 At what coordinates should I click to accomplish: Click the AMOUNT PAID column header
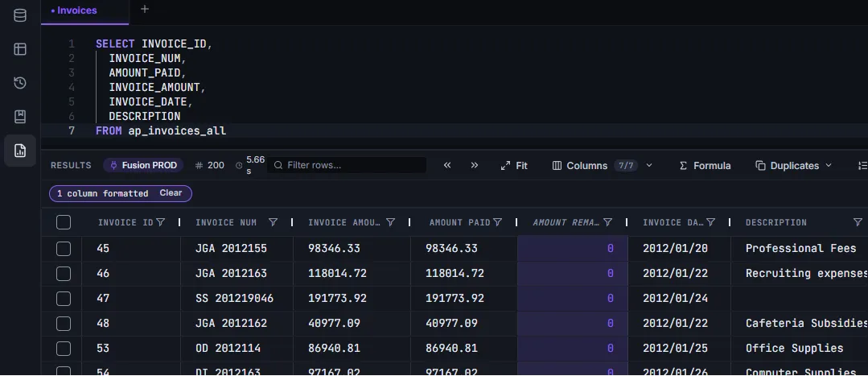(459, 222)
